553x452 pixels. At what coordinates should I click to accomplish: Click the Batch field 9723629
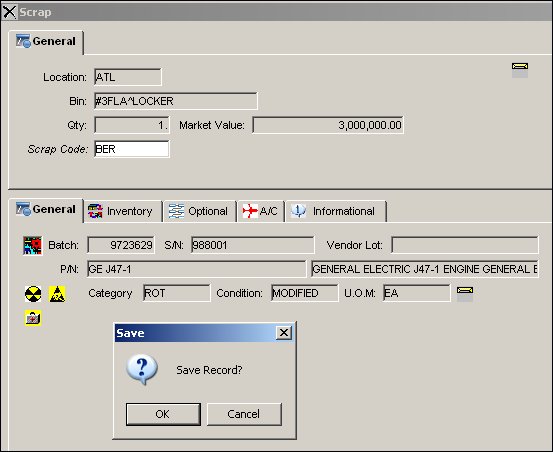(x=121, y=245)
